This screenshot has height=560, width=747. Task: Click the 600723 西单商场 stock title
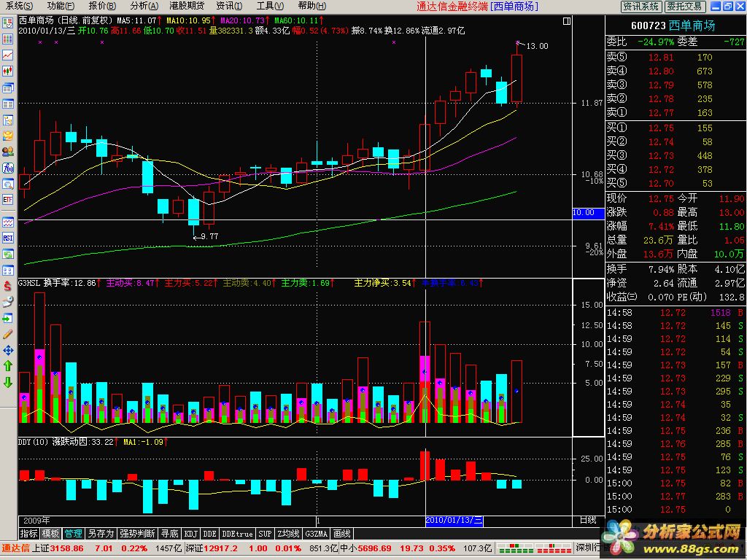coord(673,26)
